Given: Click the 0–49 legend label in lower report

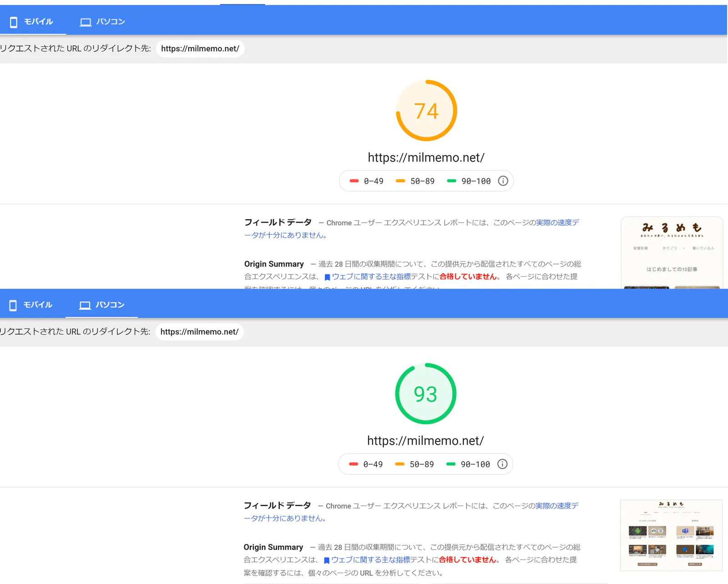Looking at the screenshot, I should point(373,464).
